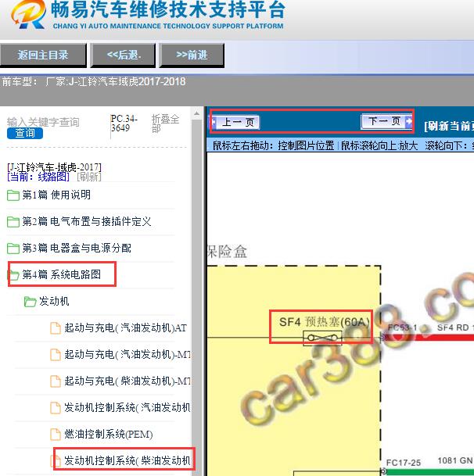The height and width of the screenshot is (476, 474).
Task: Click page icon of 起动与充电(柴油发动机)-MT
Action: coord(56,381)
